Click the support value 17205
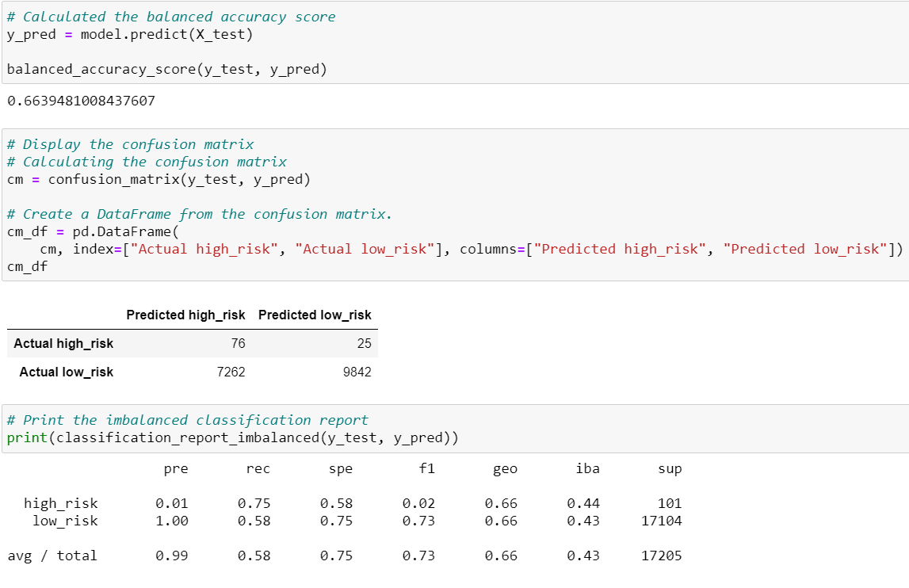This screenshot has height=588, width=909. pyautogui.click(x=663, y=556)
